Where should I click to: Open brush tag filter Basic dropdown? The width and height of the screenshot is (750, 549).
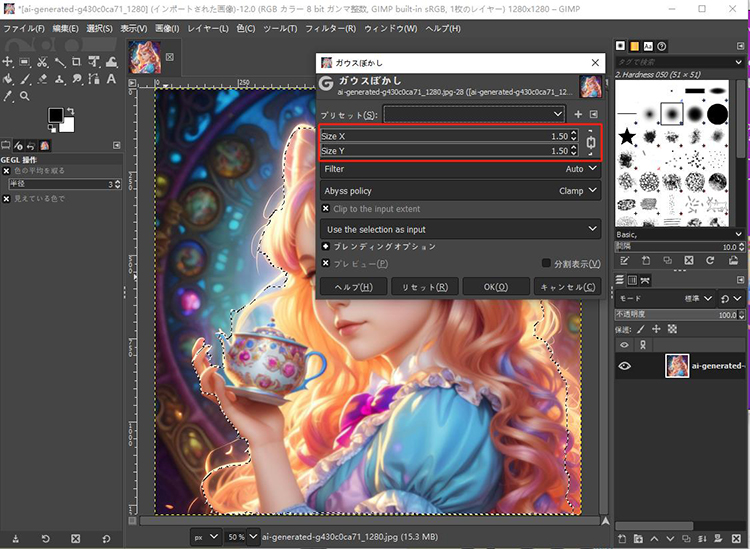[x=679, y=234]
